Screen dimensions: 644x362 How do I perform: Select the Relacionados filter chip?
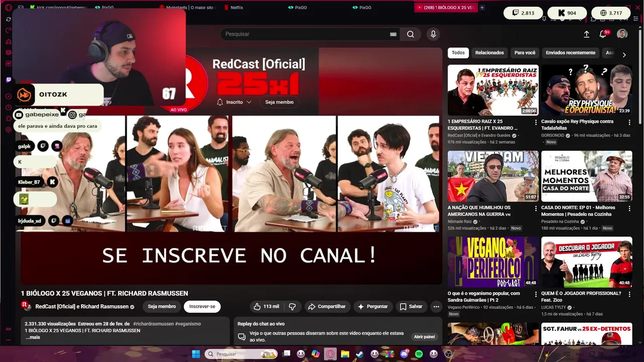tap(490, 53)
